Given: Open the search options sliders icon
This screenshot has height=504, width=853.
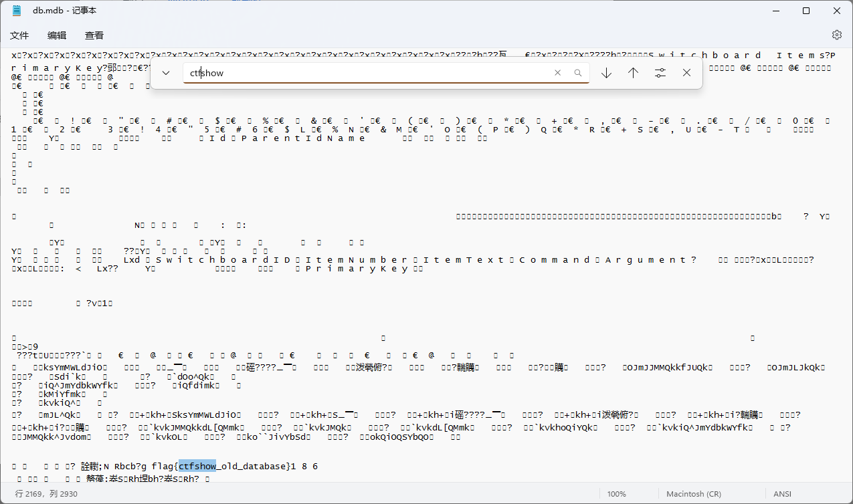Looking at the screenshot, I should (x=660, y=73).
